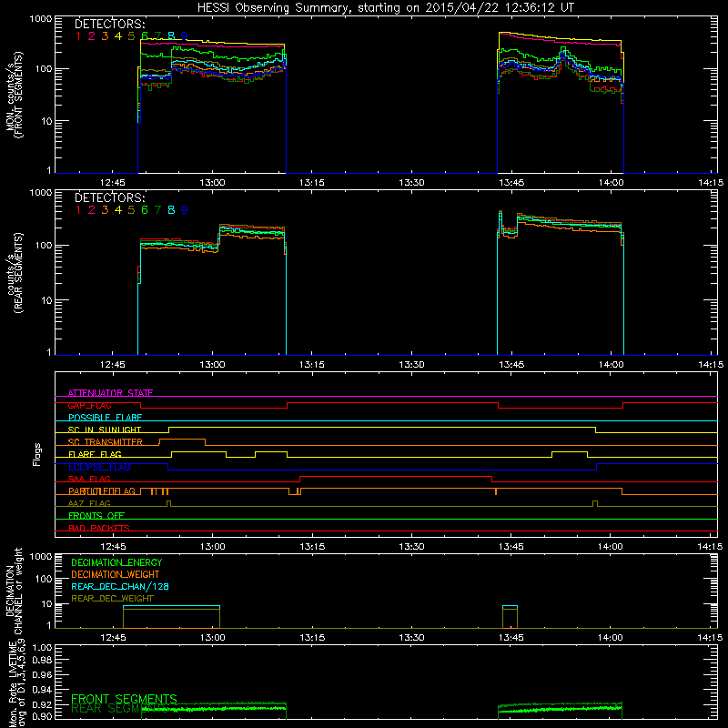Select the POSSIBLE_FLARE flag label

[105, 418]
